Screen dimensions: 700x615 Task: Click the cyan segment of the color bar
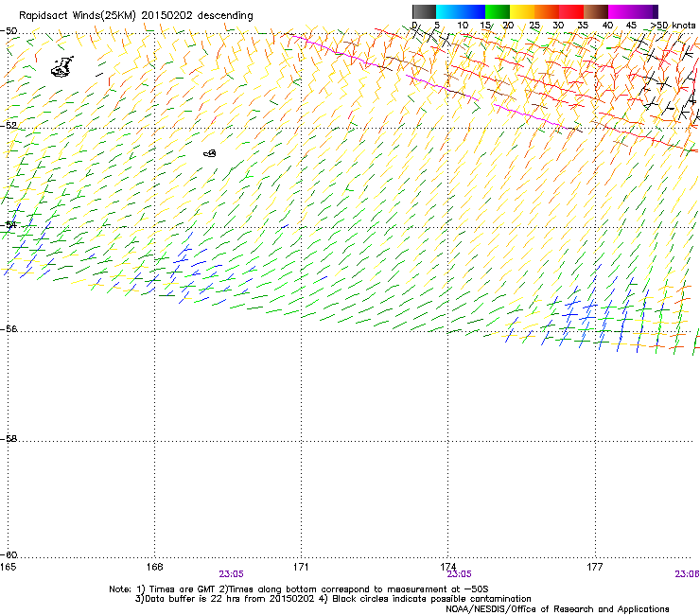pos(448,11)
